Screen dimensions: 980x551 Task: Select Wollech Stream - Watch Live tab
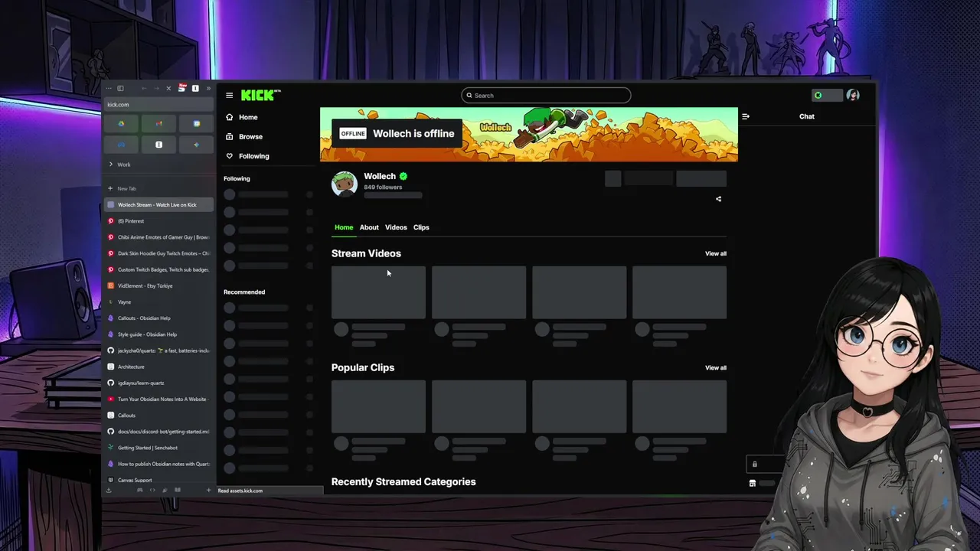tap(158, 204)
